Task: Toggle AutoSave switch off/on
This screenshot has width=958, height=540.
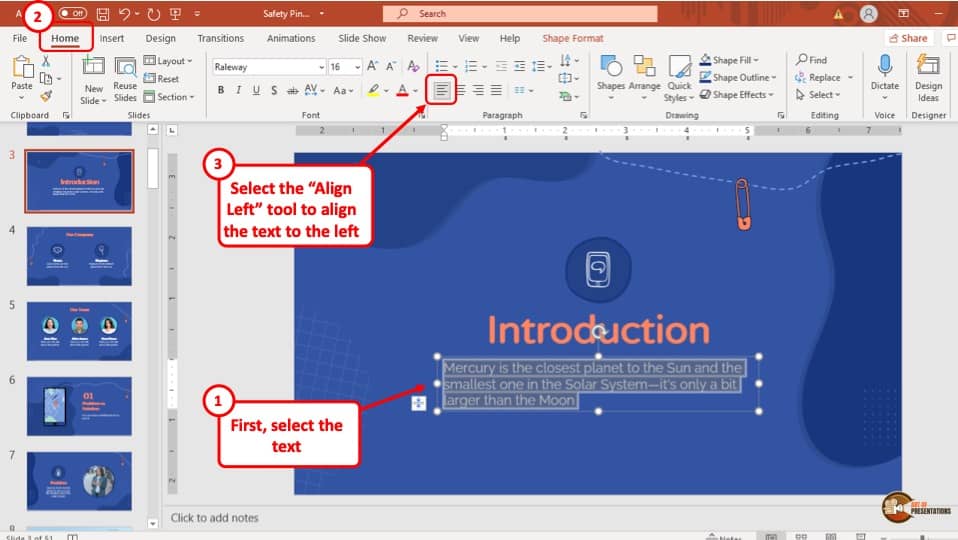Action: tap(72, 13)
